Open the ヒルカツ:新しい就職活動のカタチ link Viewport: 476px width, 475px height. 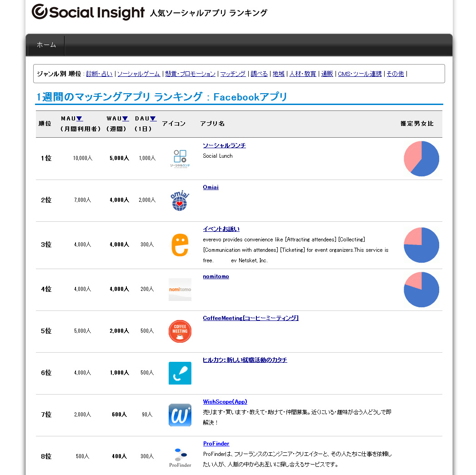coord(245,360)
